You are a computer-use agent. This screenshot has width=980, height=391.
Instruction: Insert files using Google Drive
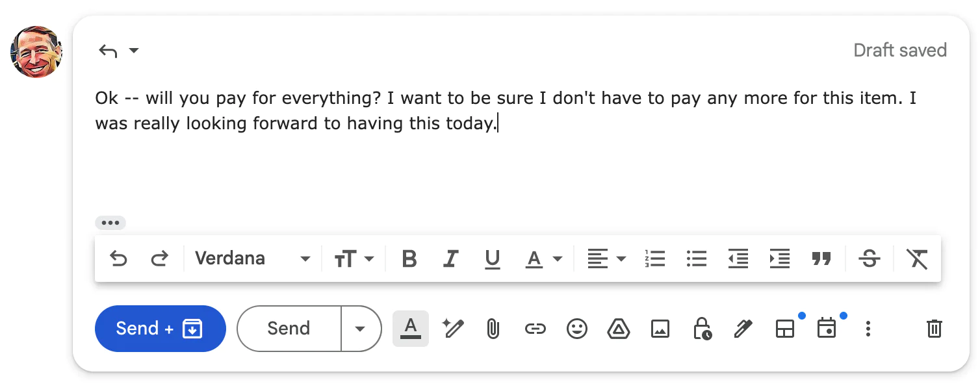(x=619, y=329)
